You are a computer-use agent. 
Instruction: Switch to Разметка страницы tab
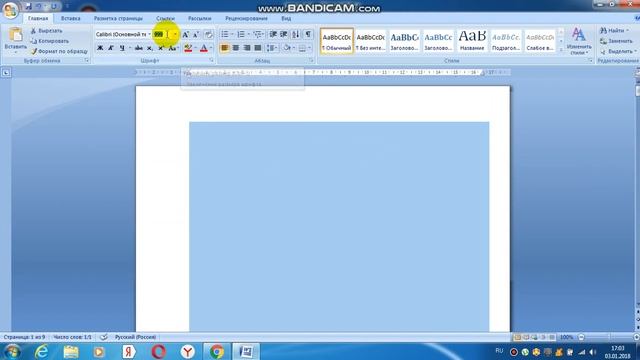(118, 18)
